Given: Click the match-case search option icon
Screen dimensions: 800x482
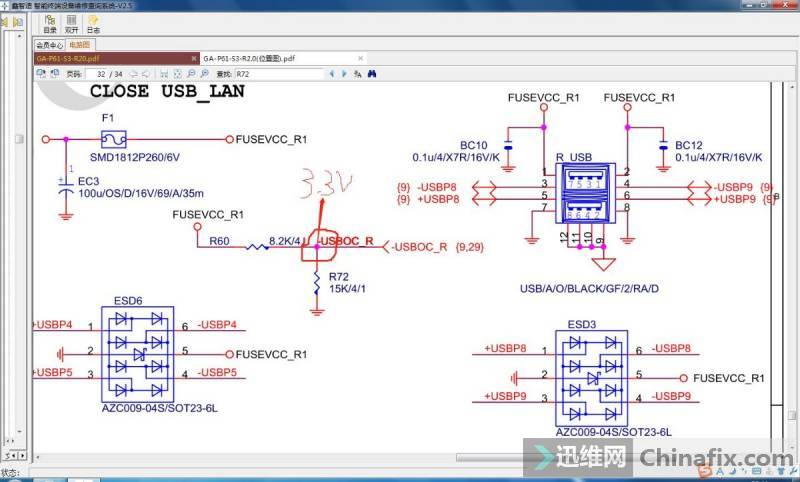Looking at the screenshot, I should 357,74.
